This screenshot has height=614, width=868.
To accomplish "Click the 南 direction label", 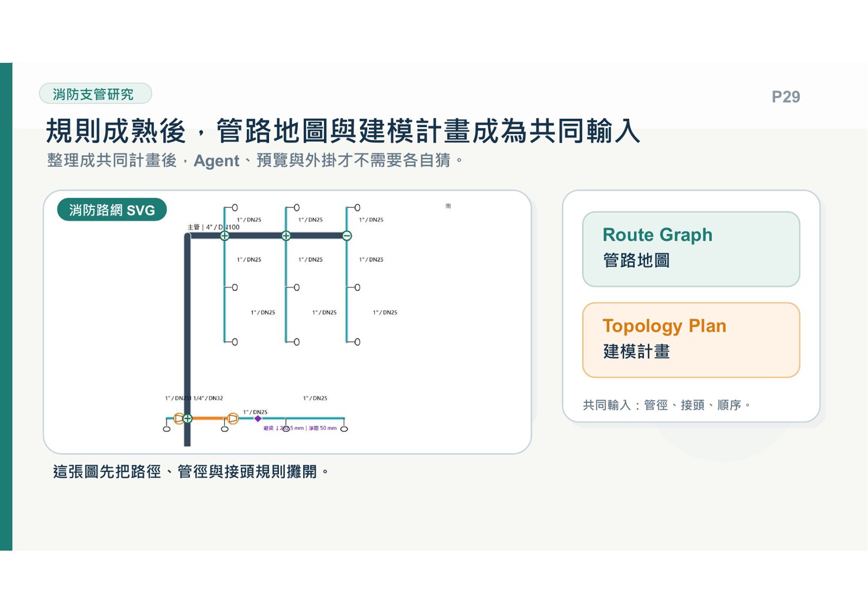I will coord(448,206).
